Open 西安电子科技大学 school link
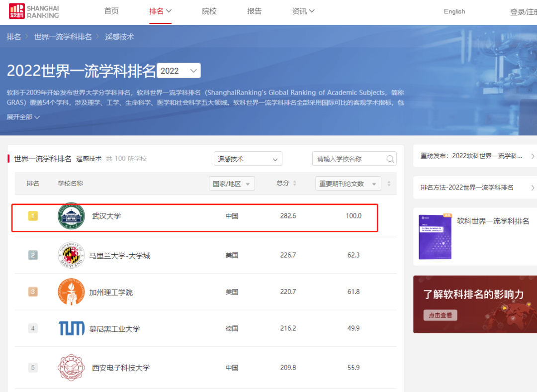Image resolution: width=537 pixels, height=392 pixels. 121,368
